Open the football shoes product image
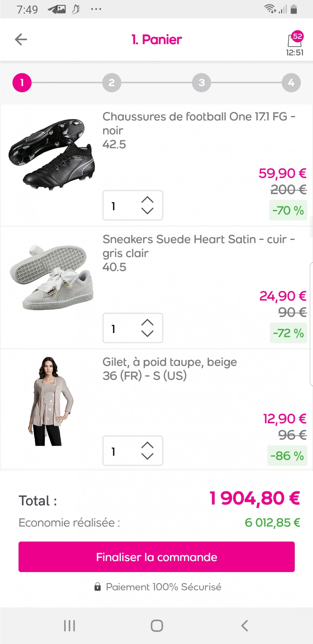The height and width of the screenshot is (644, 313). [51, 154]
